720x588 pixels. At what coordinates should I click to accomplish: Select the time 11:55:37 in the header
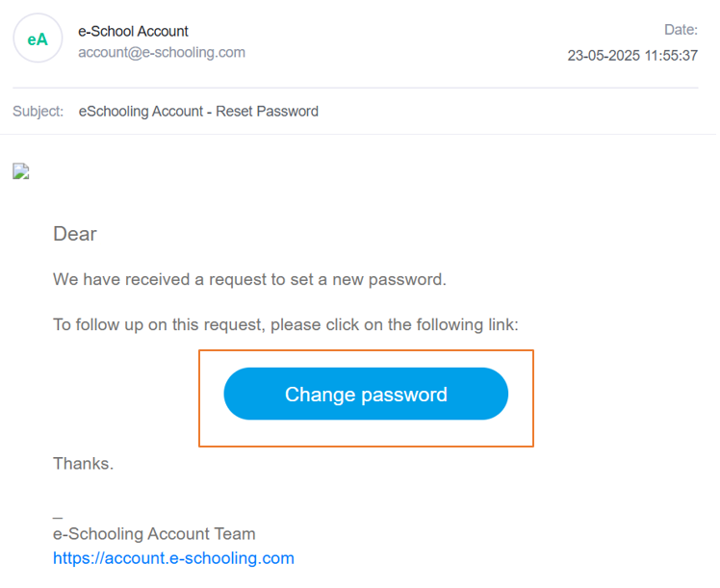(671, 56)
